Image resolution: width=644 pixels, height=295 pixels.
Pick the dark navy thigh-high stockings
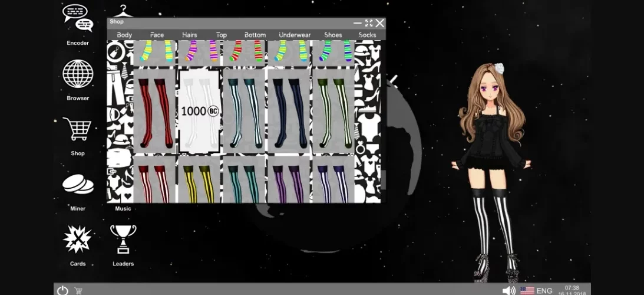point(288,111)
